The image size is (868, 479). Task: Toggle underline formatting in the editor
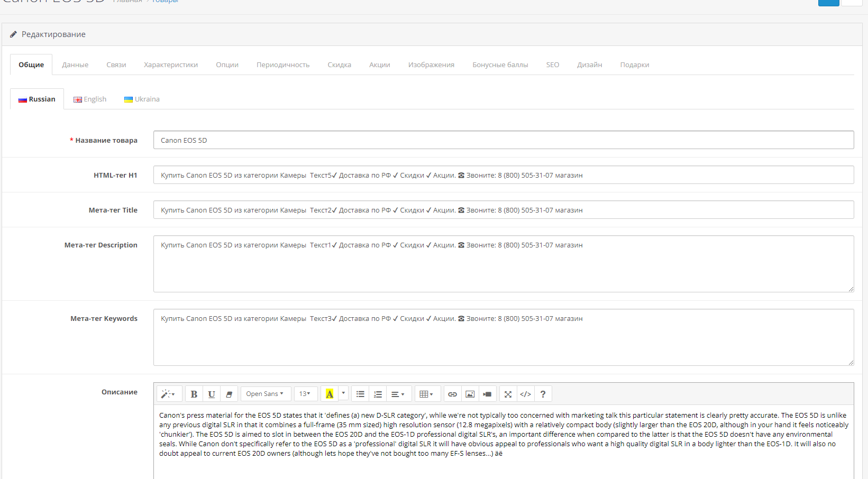click(x=212, y=394)
